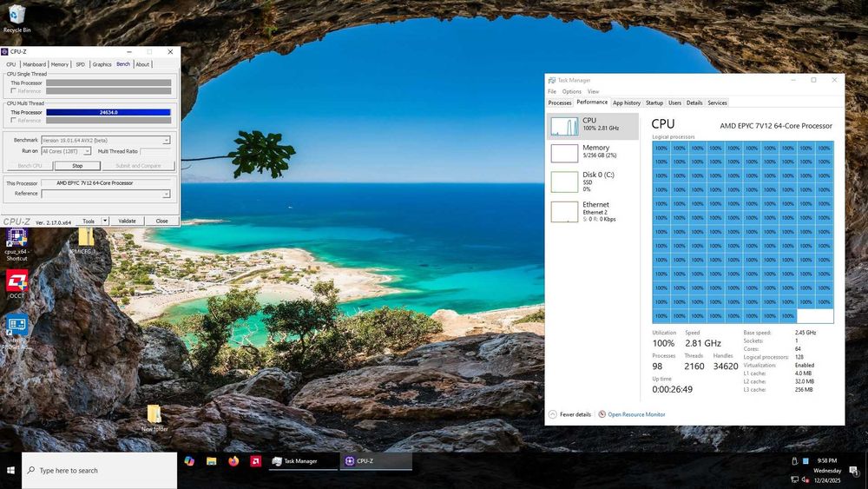The image size is (868, 489).
Task: Switch to Task Manager Processes tab
Action: (560, 103)
